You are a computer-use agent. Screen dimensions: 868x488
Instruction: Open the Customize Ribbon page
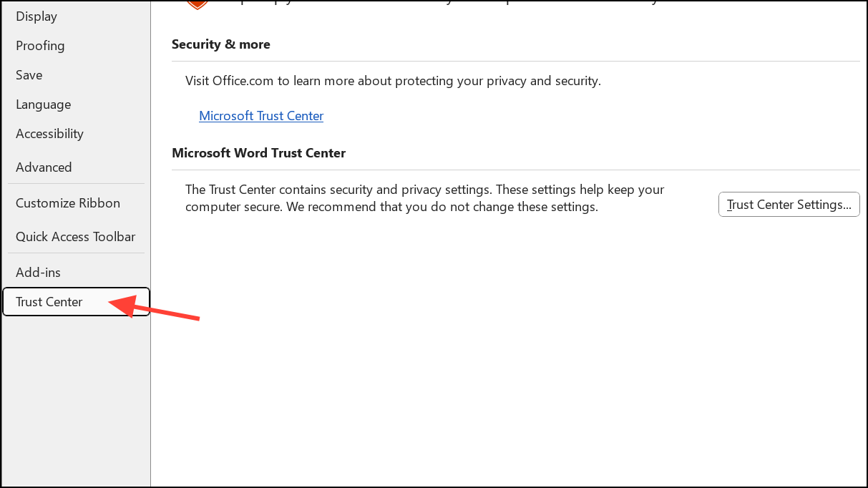[x=68, y=203]
